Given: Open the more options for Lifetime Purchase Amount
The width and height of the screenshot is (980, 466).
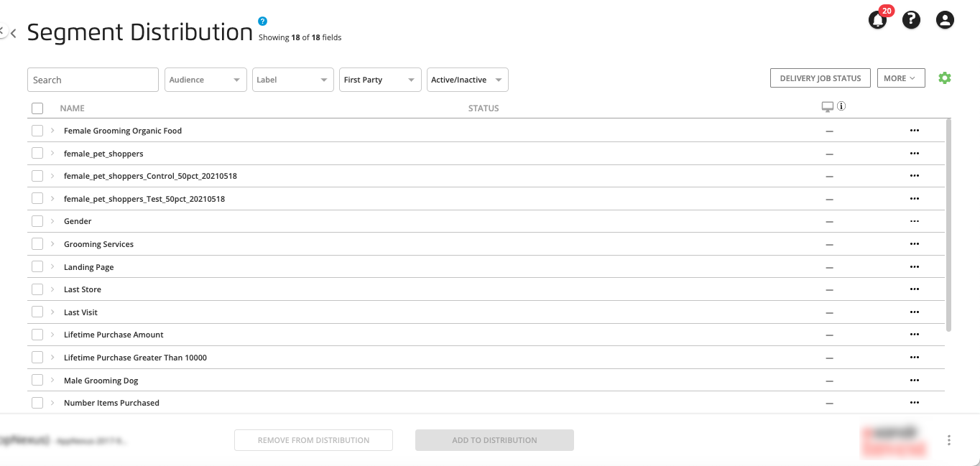Looking at the screenshot, I should [915, 335].
